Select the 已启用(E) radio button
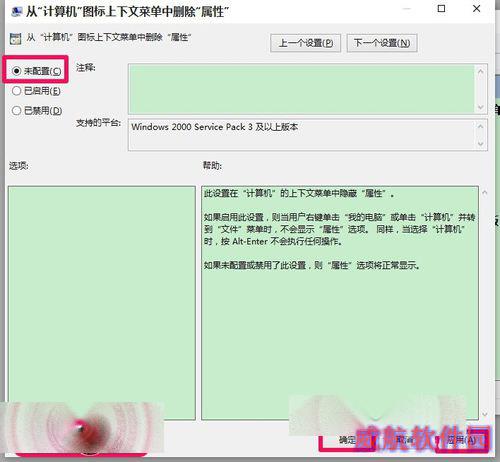Viewport: 500px width, 462px height. 36,91
